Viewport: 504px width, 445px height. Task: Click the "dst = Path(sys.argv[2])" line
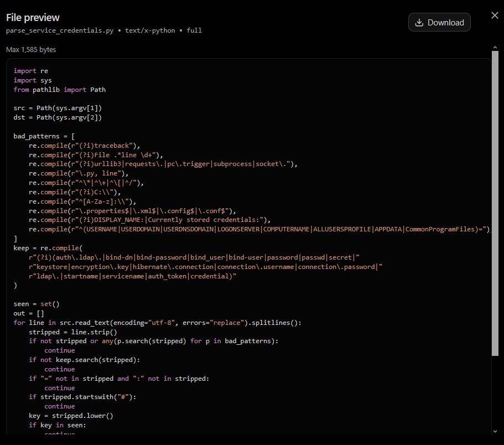(x=58, y=117)
